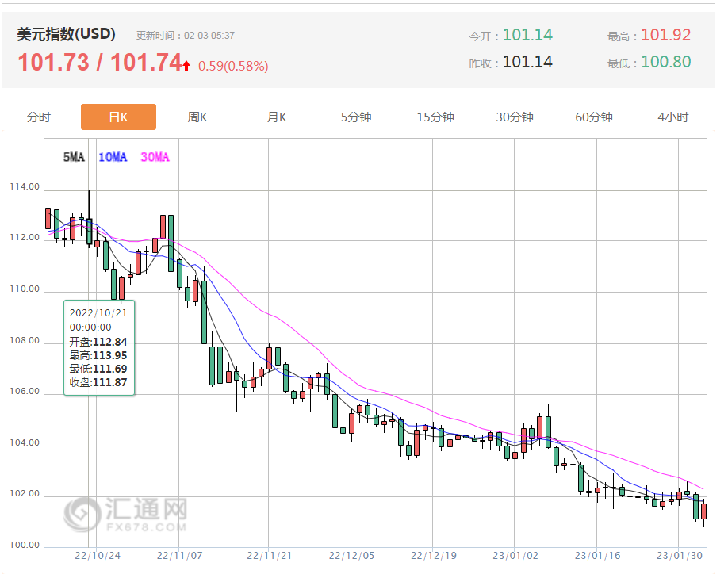Switch to the 4小时 chart tab
Image resolution: width=728 pixels, height=582 pixels.
pos(673,117)
